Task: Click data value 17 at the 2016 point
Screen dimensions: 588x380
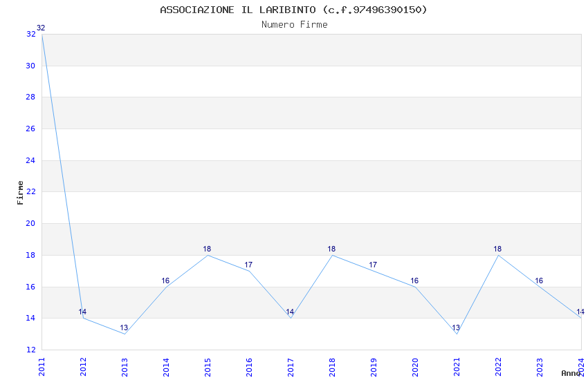Action: [x=248, y=265]
